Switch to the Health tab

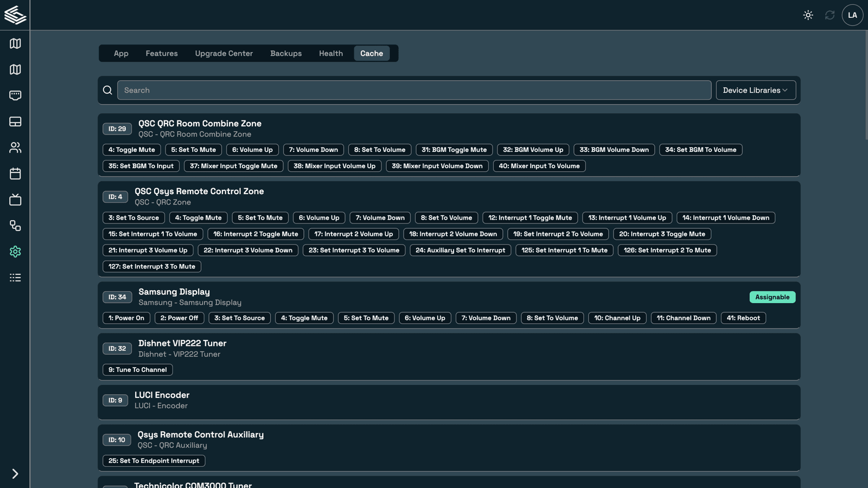pos(330,53)
